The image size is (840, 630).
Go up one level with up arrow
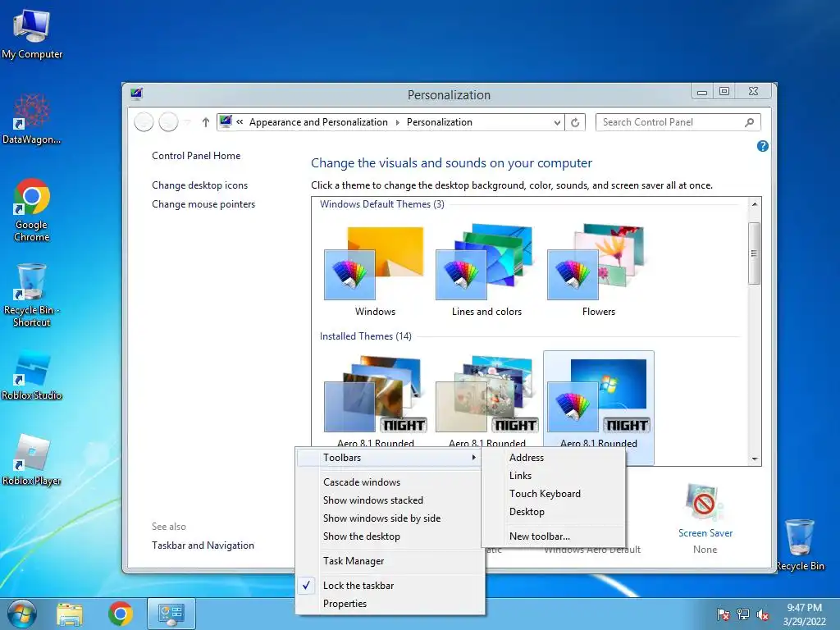(x=206, y=122)
